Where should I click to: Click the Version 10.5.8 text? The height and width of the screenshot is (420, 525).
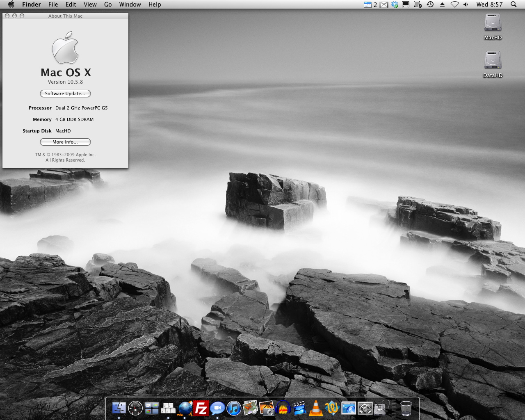65,82
